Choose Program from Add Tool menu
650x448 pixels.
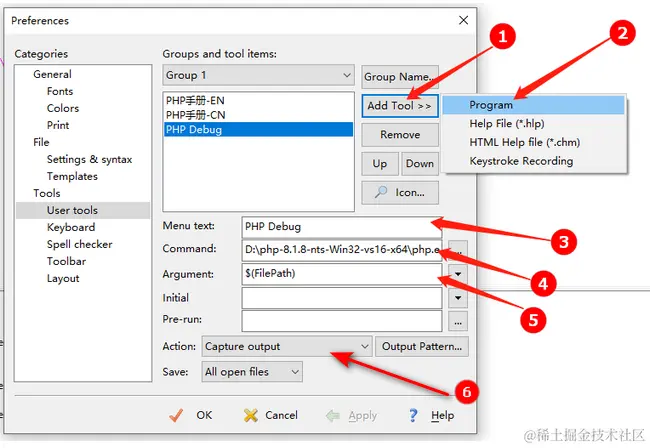click(x=534, y=105)
